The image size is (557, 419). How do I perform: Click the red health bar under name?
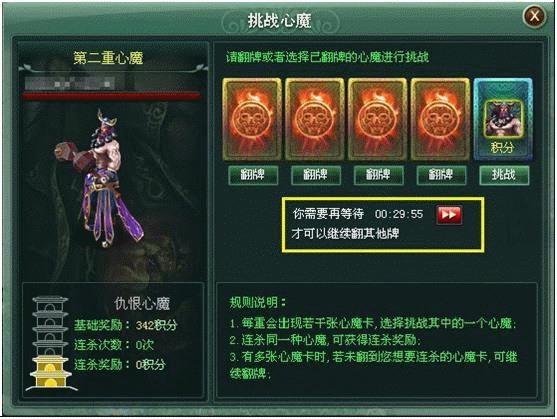[x=111, y=96]
